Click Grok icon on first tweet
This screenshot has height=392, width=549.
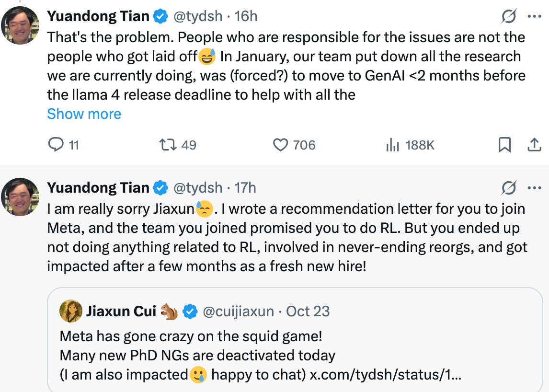(x=509, y=17)
